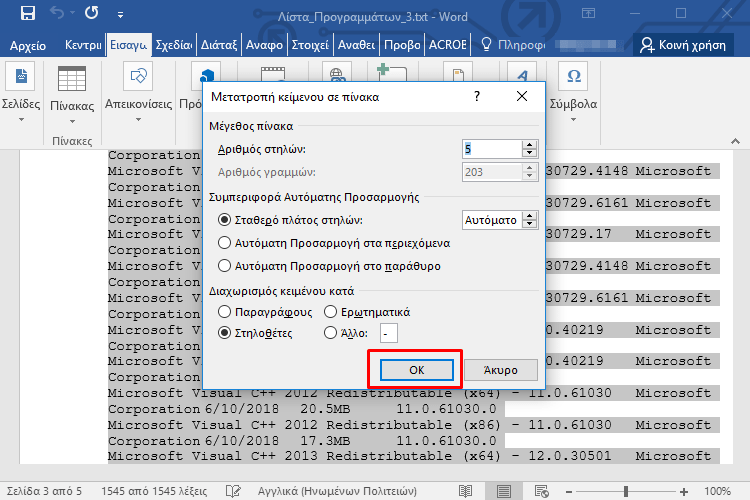Image resolution: width=750 pixels, height=500 pixels.
Task: Click word count 1545 από 1545 λέξεις
Action: (x=154, y=491)
